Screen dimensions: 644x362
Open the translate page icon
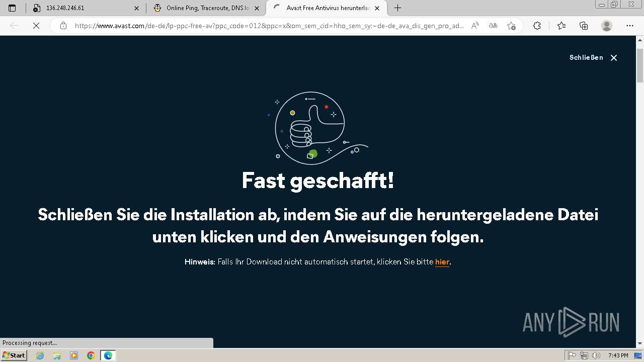pos(493,26)
